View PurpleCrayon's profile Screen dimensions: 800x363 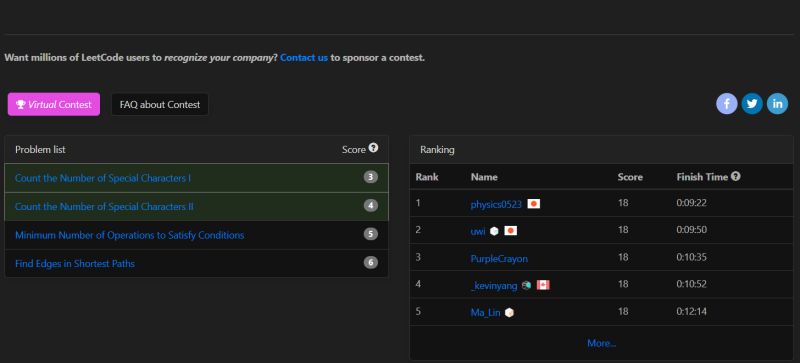point(499,258)
